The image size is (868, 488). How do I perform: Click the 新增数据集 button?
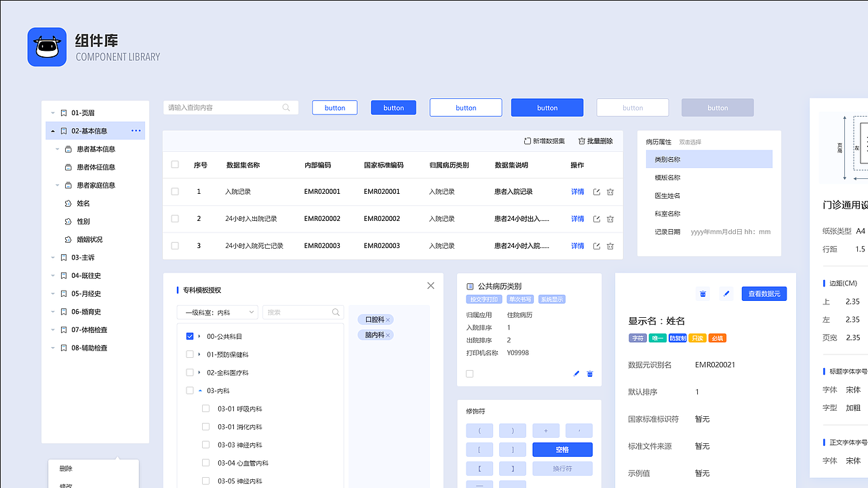coord(545,141)
